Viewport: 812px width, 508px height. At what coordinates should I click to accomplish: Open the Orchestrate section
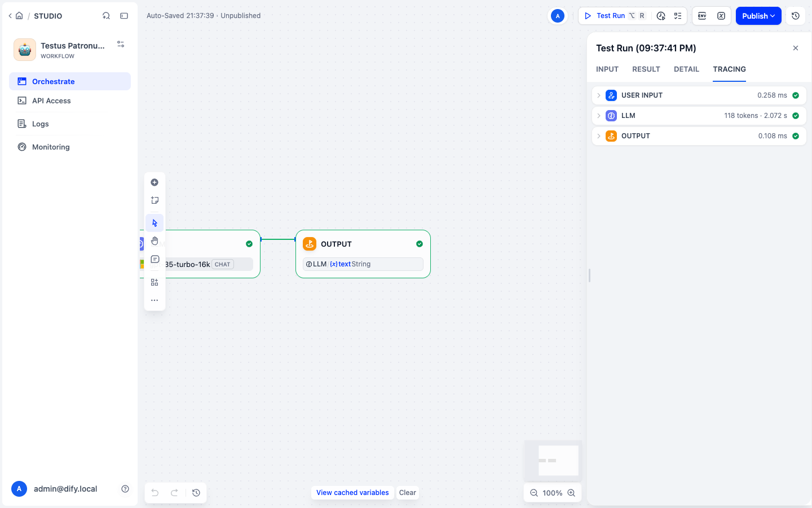pyautogui.click(x=70, y=81)
